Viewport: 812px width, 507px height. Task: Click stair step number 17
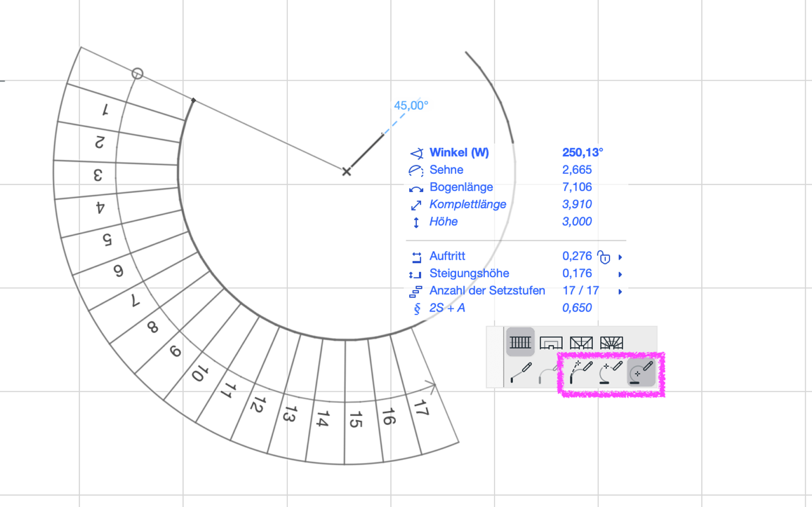click(421, 409)
